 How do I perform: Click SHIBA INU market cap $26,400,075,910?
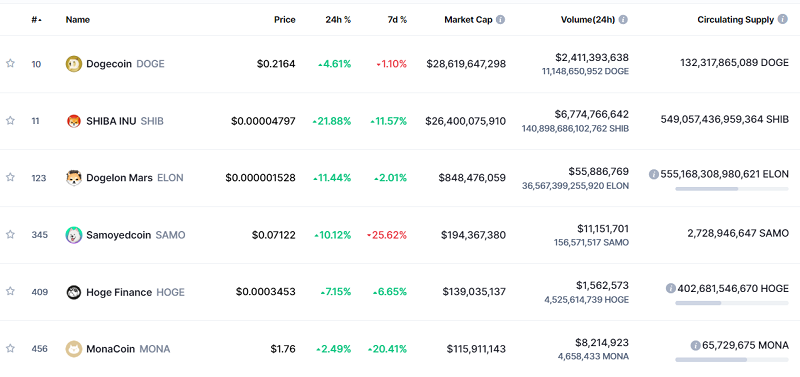pos(466,121)
